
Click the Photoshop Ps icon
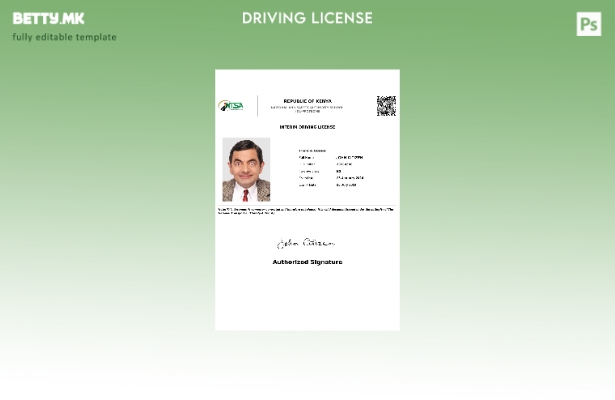pos(589,24)
